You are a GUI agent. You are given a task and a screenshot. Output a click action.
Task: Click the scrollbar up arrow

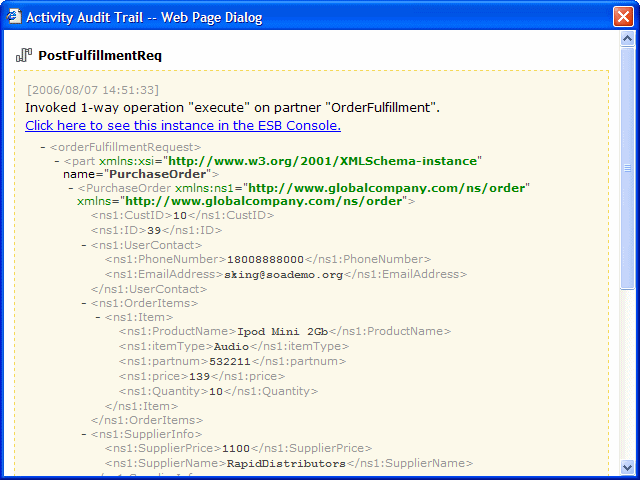(627, 39)
